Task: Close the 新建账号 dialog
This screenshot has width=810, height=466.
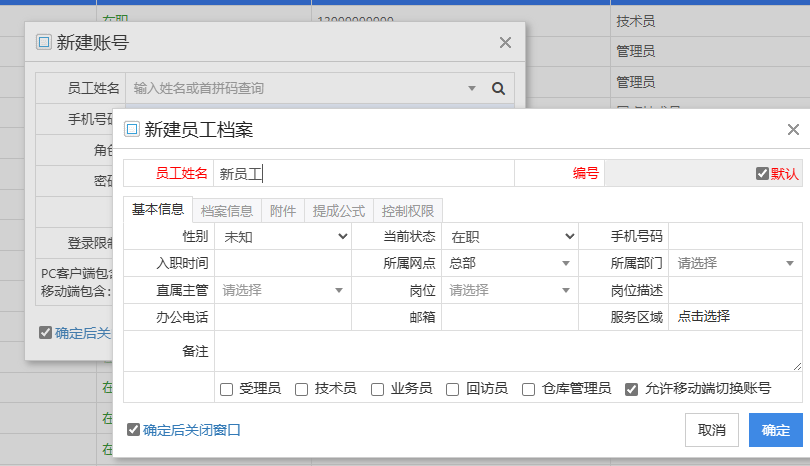Action: (505, 42)
